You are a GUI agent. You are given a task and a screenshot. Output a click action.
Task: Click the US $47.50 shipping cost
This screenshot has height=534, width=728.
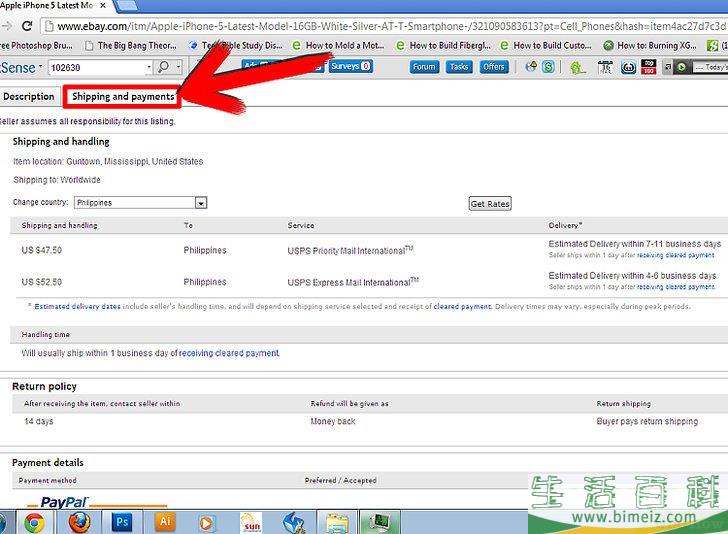tap(41, 250)
